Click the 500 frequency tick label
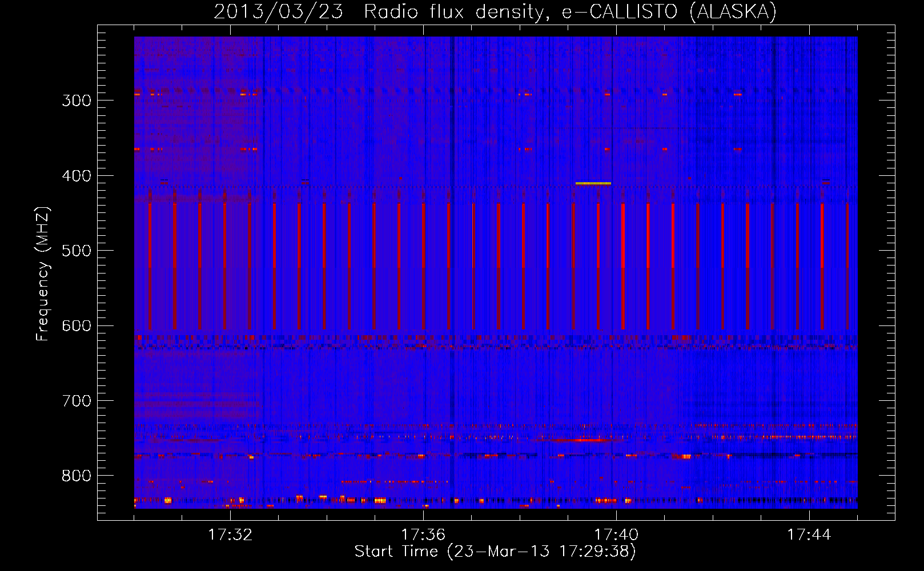 [77, 251]
